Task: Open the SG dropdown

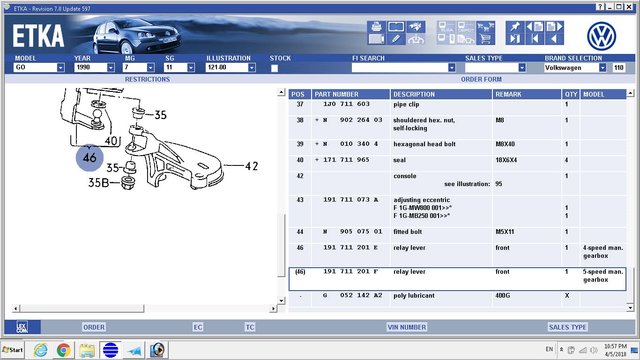Action: [191, 68]
